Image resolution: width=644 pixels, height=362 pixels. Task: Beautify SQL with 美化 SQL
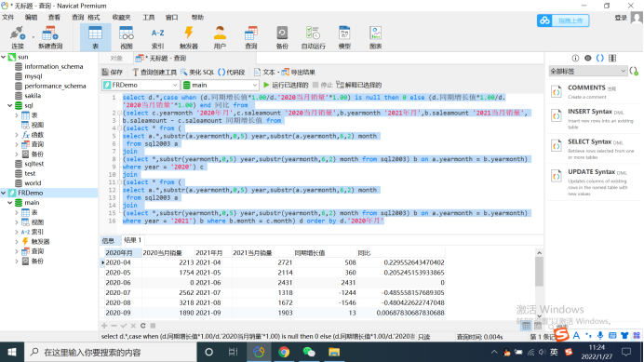click(x=197, y=73)
